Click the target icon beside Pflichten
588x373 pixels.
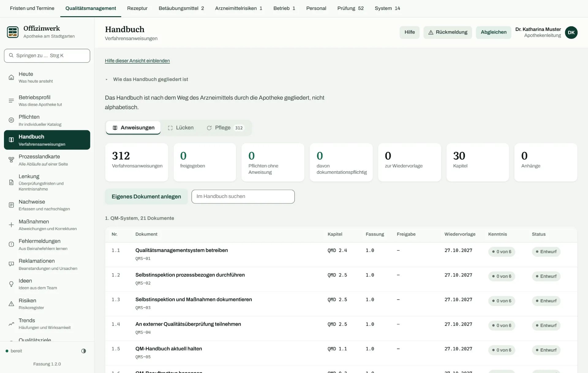pos(11,120)
